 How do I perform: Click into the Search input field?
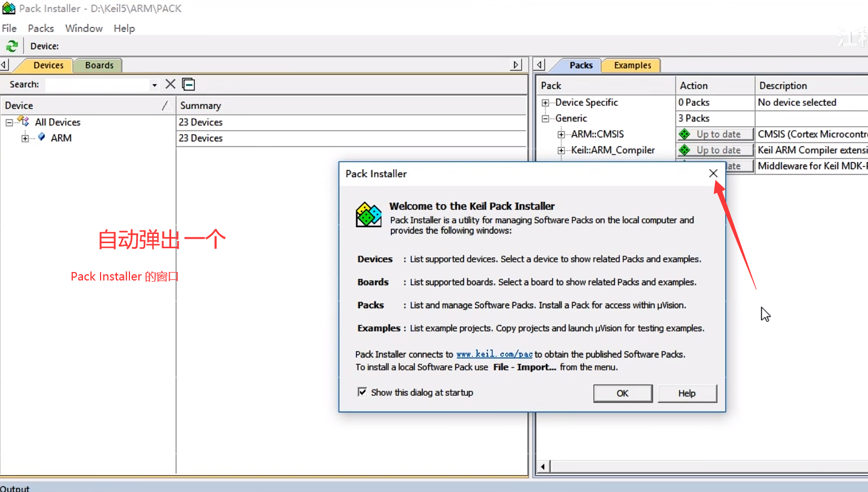coord(97,85)
